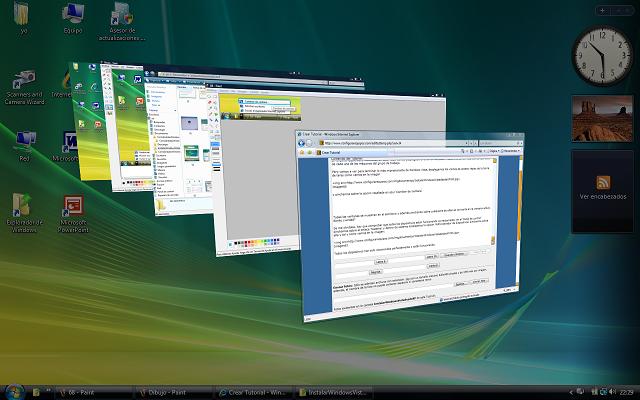Switch to Dibujo - Paint taskbar button

coord(173,393)
